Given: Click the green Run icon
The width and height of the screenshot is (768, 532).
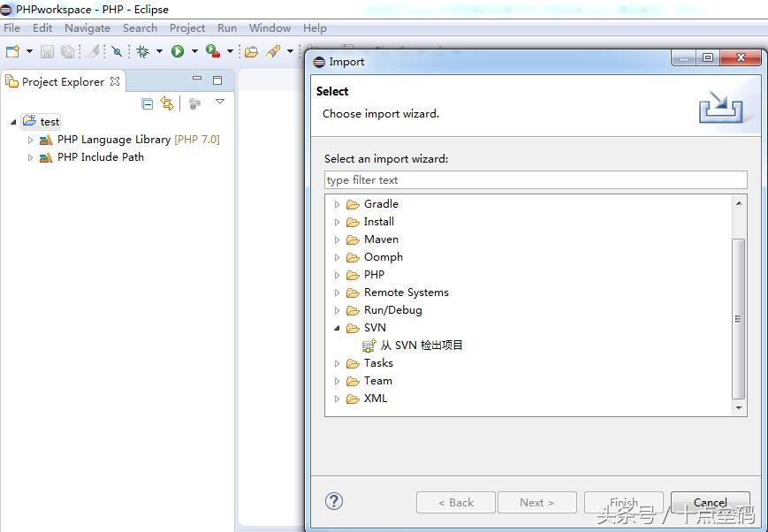Looking at the screenshot, I should coord(177,51).
